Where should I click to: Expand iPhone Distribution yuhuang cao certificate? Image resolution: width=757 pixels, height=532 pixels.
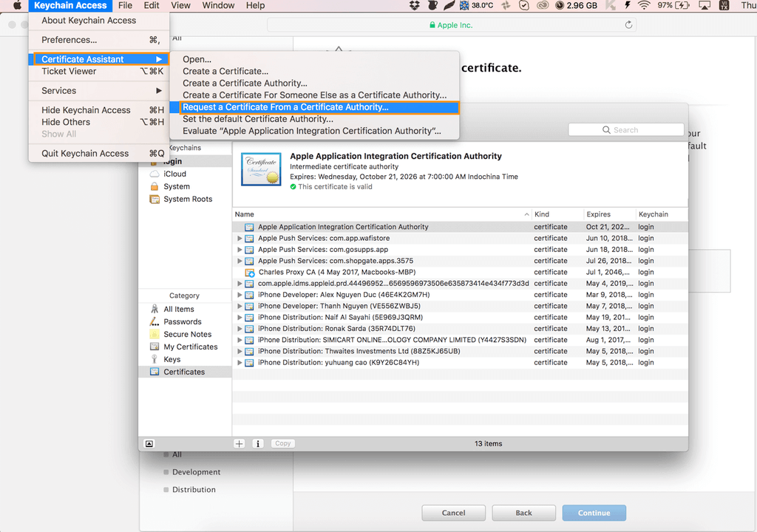coord(240,362)
